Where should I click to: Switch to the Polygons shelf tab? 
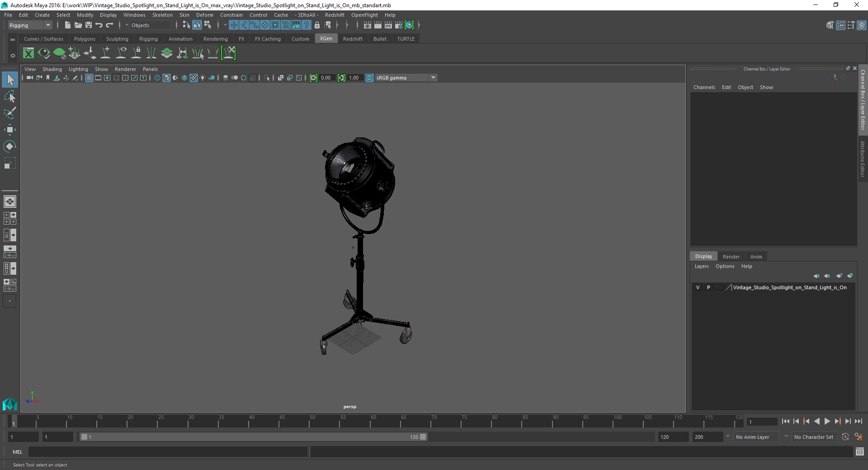click(x=85, y=39)
